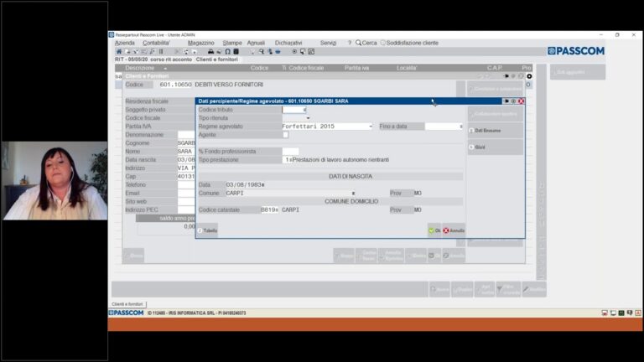Click the Codice tributo input field
The height and width of the screenshot is (362, 644).
pos(294,110)
